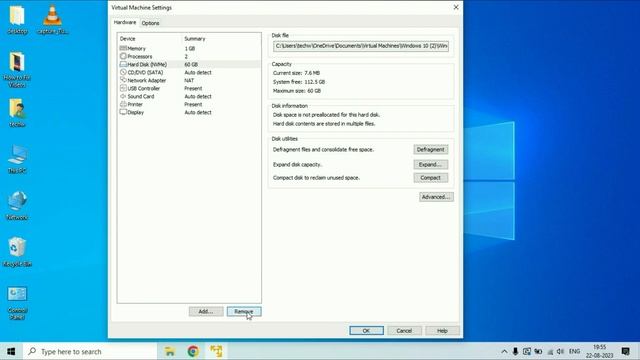Image resolution: width=640 pixels, height=360 pixels.
Task: Remove the selected hard disk
Action: point(244,311)
